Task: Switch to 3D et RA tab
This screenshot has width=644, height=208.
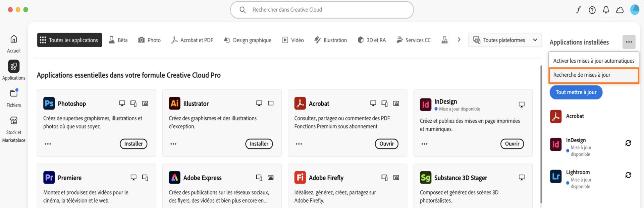Action: click(x=372, y=40)
